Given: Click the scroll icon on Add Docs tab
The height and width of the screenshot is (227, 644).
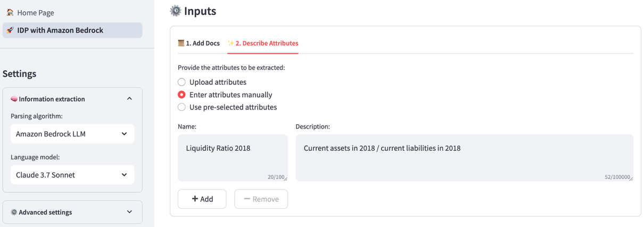Looking at the screenshot, I should coord(181,43).
